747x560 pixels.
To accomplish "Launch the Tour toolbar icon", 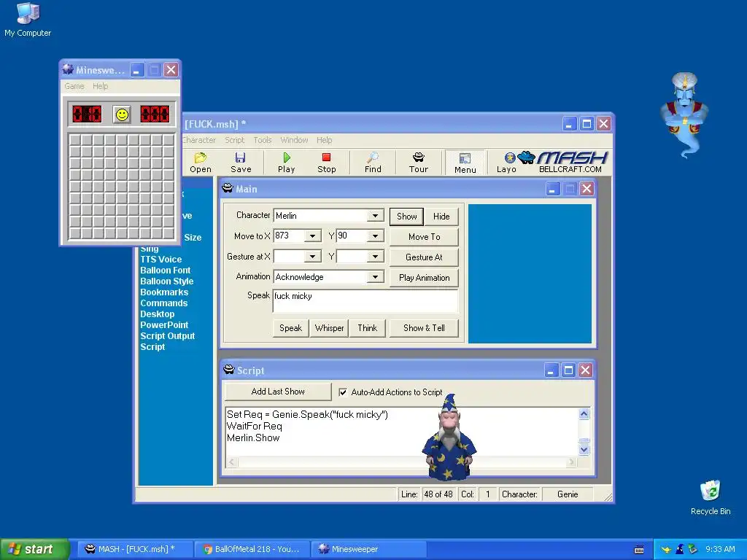I will (418, 163).
